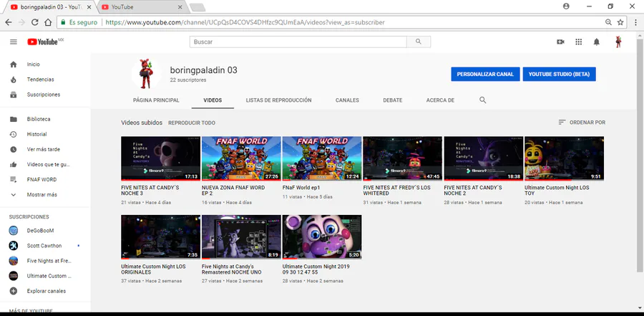Close the boringpaladin 03 browser tab
This screenshot has width=644, height=316.
(x=89, y=7)
